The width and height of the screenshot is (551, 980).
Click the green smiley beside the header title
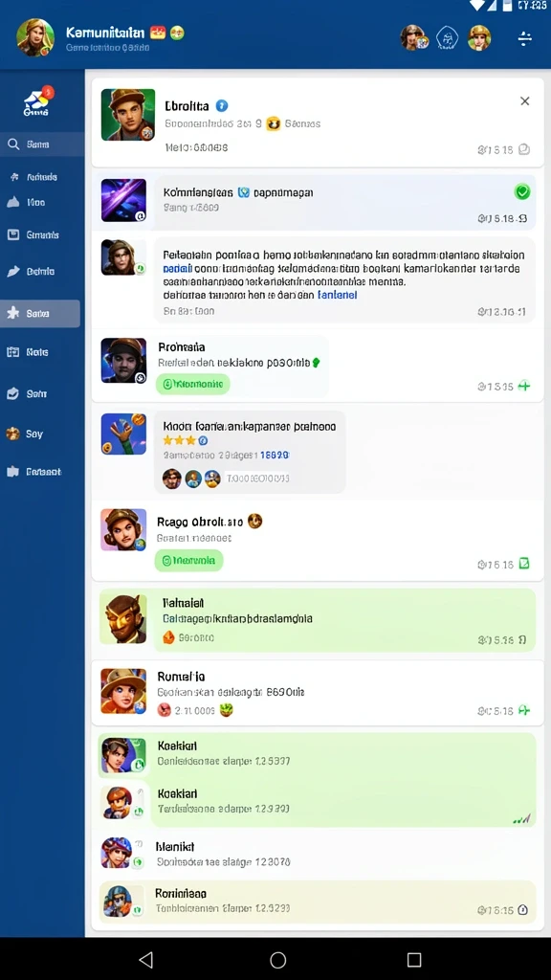click(177, 33)
